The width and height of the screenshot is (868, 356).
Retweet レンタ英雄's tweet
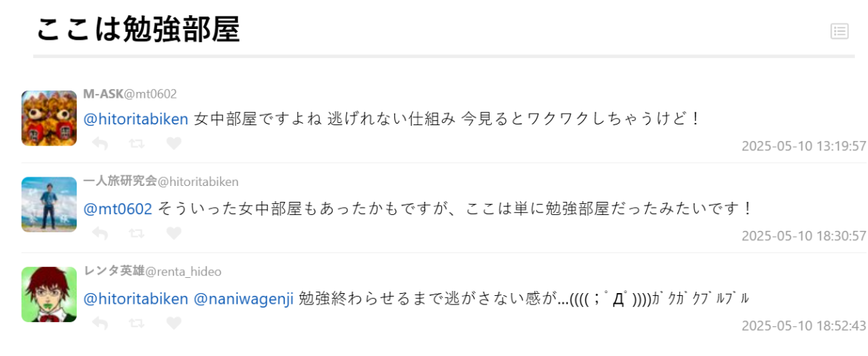[x=136, y=323]
